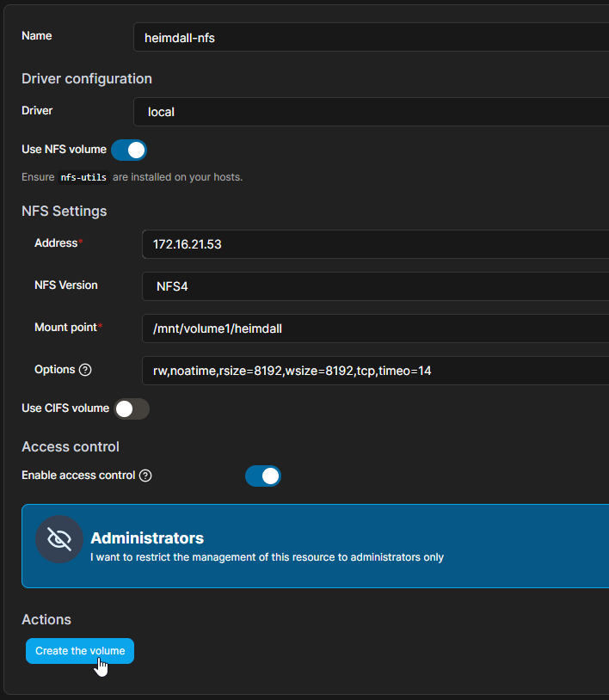This screenshot has width=609, height=700.
Task: Click the nfs-utils code snippet
Action: tap(83, 177)
